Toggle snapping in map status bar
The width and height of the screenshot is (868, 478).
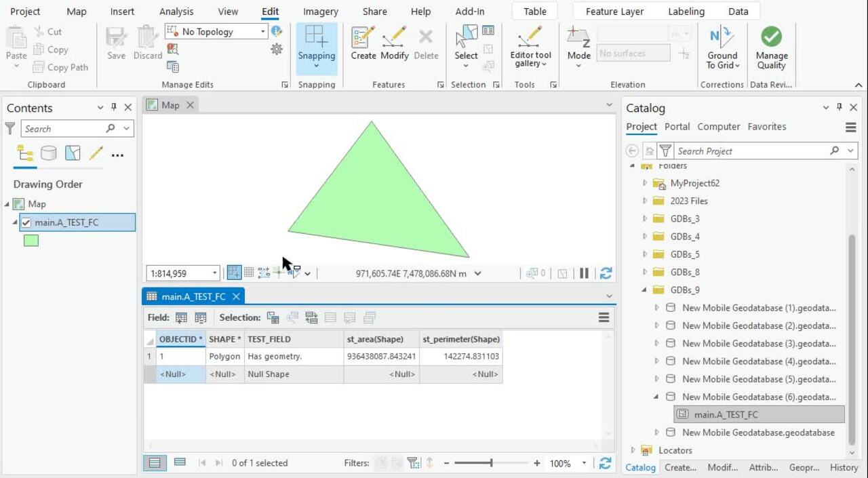[234, 273]
